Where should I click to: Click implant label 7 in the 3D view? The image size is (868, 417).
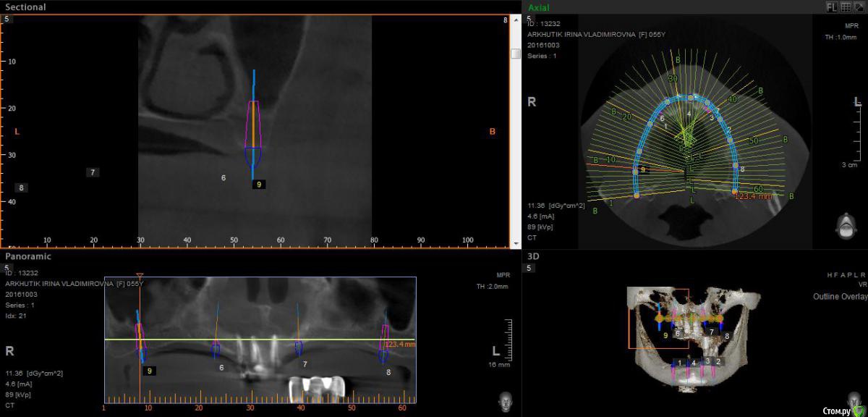(x=712, y=332)
